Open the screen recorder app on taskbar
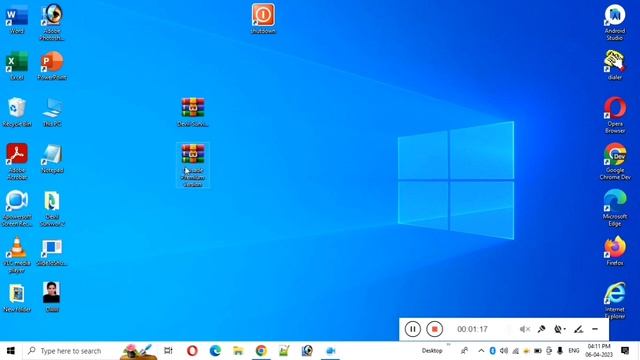This screenshot has height=360, width=640. [x=330, y=351]
